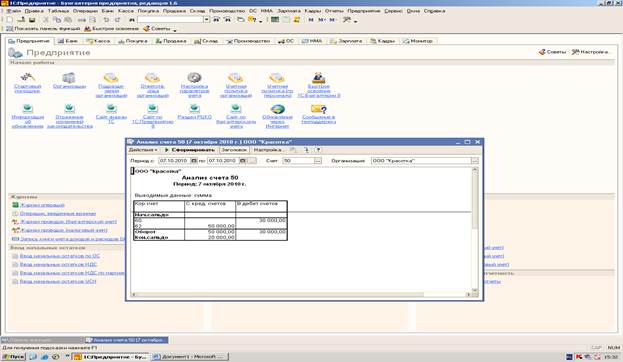Viewport: 623px width, 362px height.
Task: Open the Организации building icon
Action: pos(69,78)
